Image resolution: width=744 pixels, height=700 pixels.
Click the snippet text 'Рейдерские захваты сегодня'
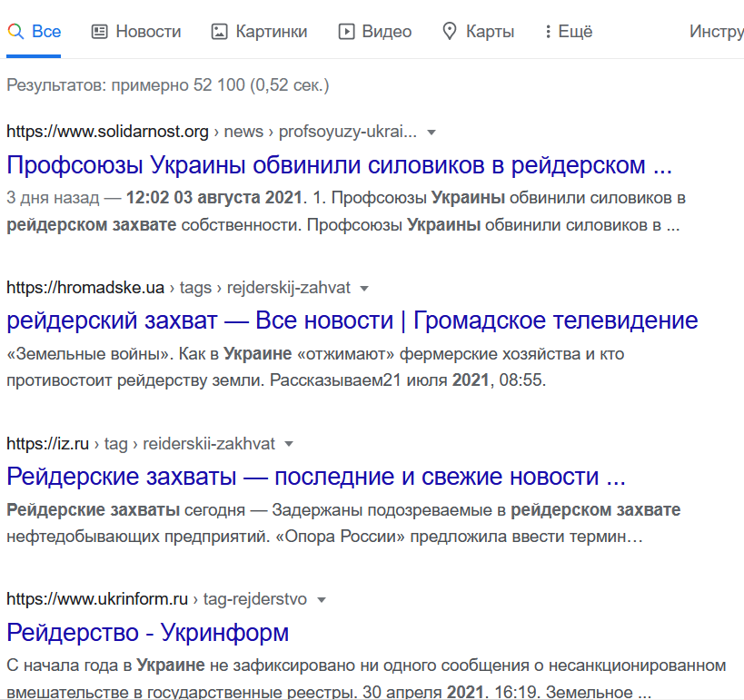pos(125,510)
